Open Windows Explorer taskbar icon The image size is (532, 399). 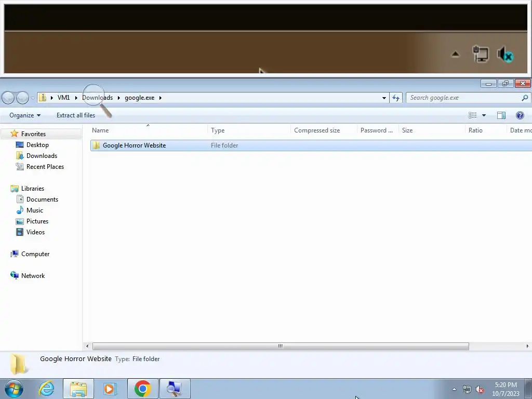78,389
